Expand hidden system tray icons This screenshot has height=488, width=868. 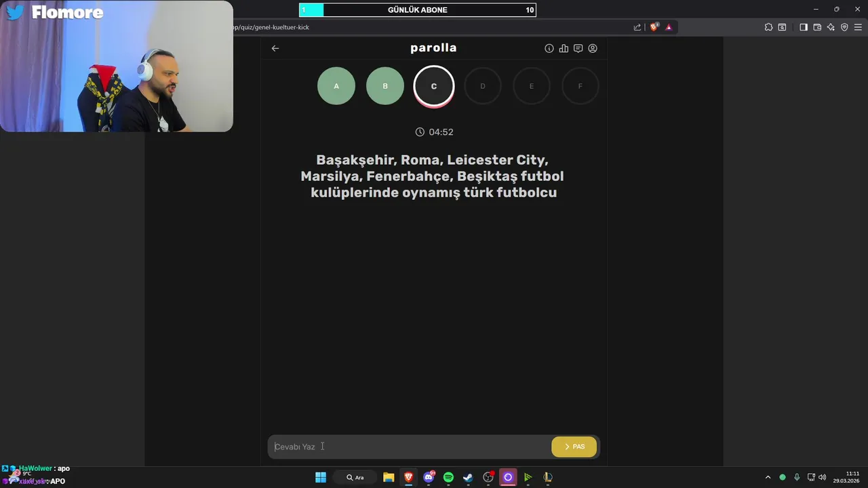point(768,477)
